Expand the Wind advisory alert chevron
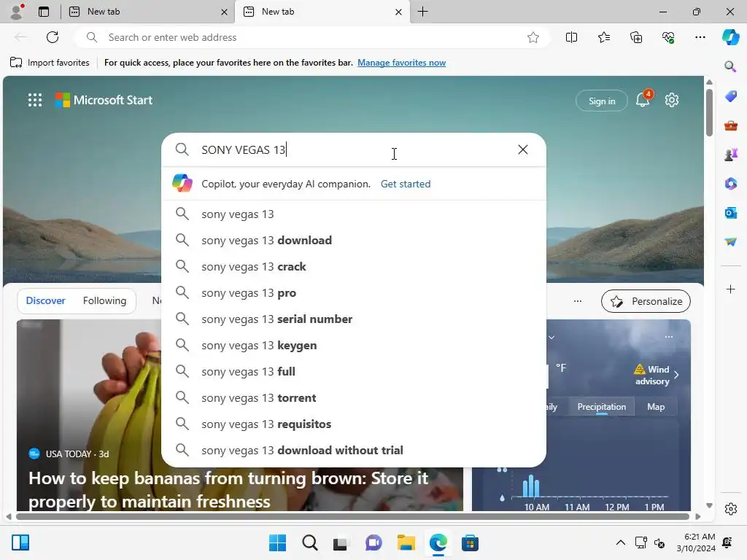Image resolution: width=747 pixels, height=560 pixels. point(676,375)
